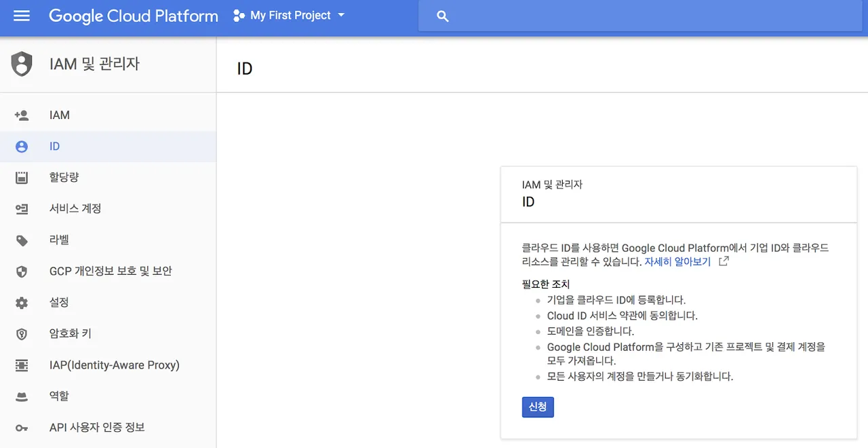868x448 pixels.
Task: Click the account circle icon next to ID
Action: tap(22, 147)
